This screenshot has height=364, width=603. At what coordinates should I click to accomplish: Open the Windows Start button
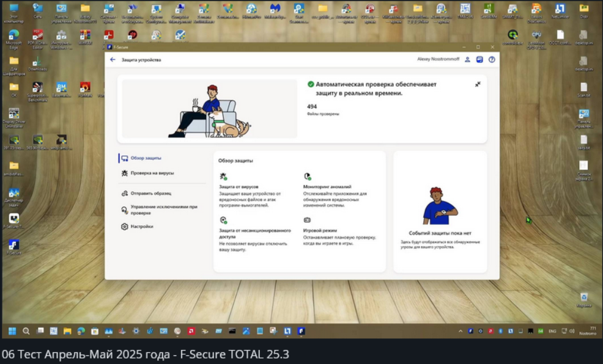tap(12, 331)
